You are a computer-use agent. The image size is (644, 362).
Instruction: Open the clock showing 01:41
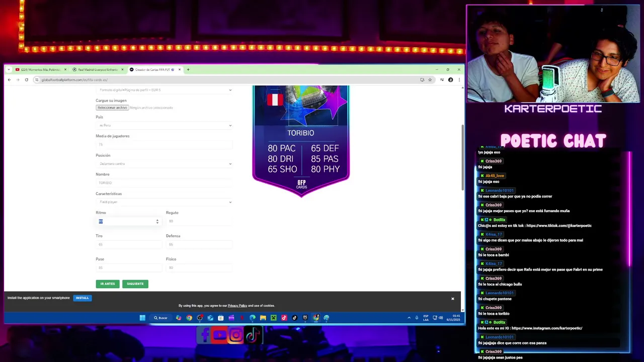click(453, 318)
